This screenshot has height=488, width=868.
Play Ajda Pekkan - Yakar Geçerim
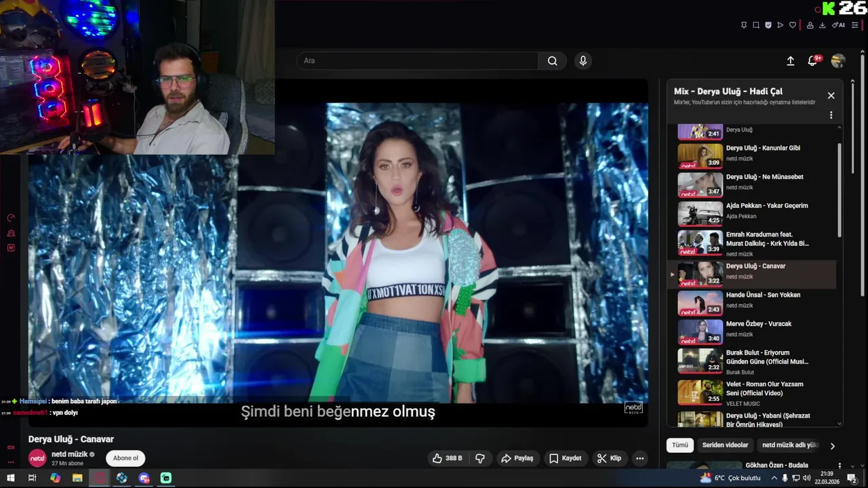click(x=753, y=212)
